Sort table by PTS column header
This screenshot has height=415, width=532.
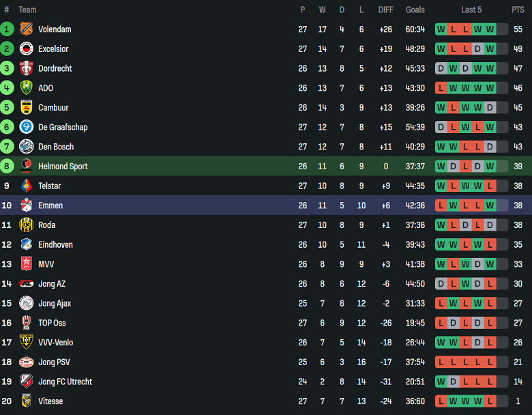pyautogui.click(x=518, y=10)
